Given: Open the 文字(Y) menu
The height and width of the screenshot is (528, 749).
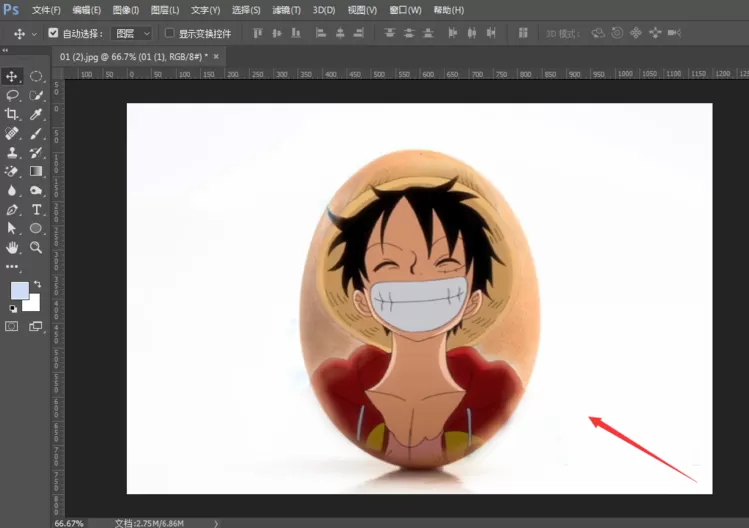Looking at the screenshot, I should point(205,10).
